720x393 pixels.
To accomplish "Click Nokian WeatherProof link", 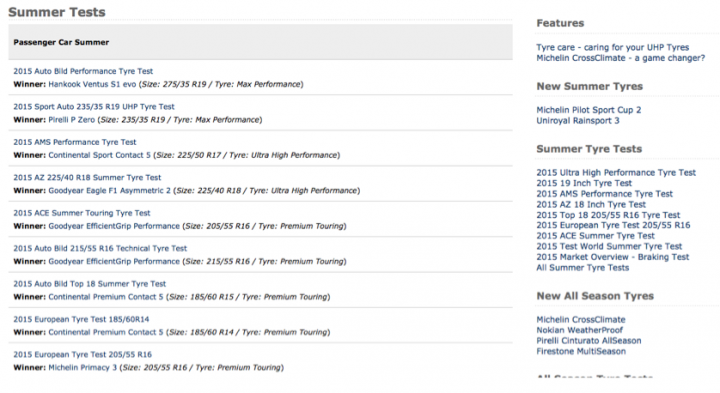I will click(579, 330).
